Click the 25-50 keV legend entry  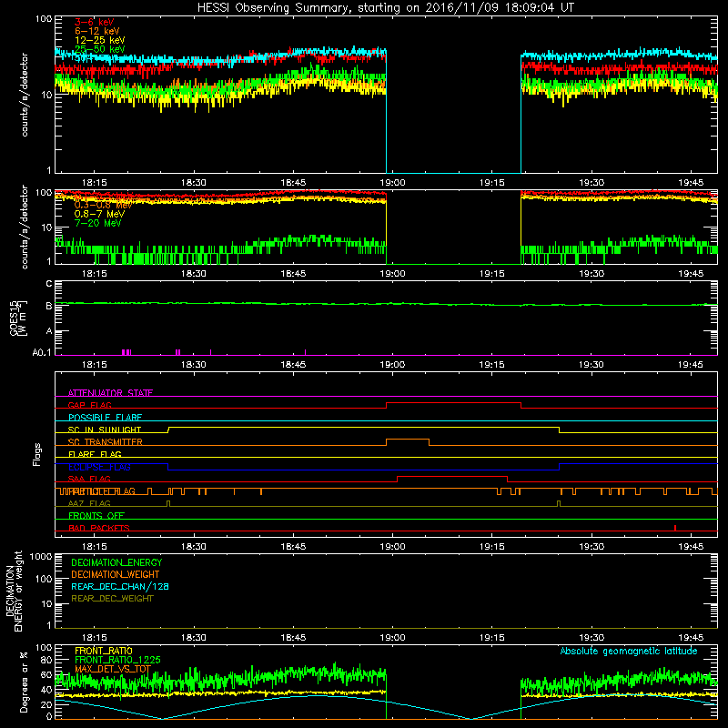point(100,49)
